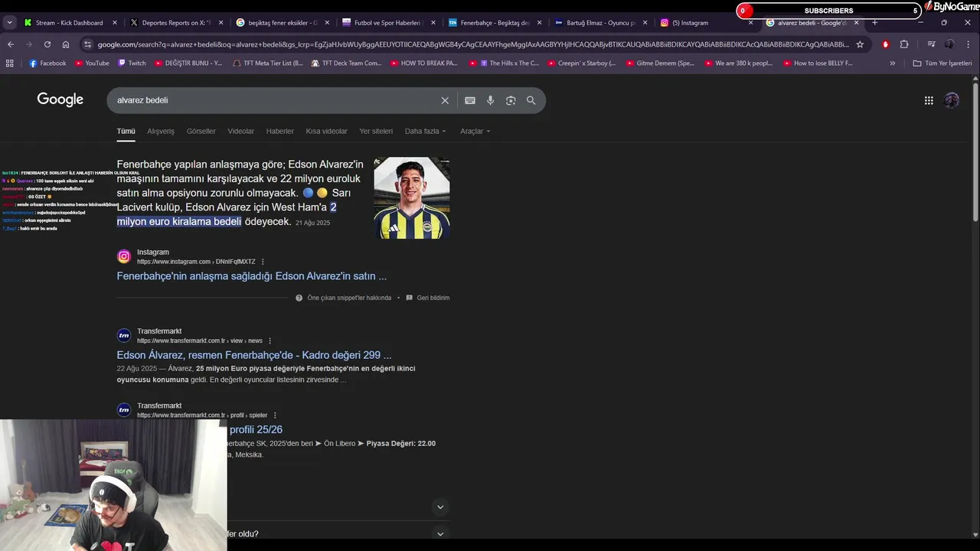Clear the search query with X
The image size is (980, 551).
coord(445,100)
